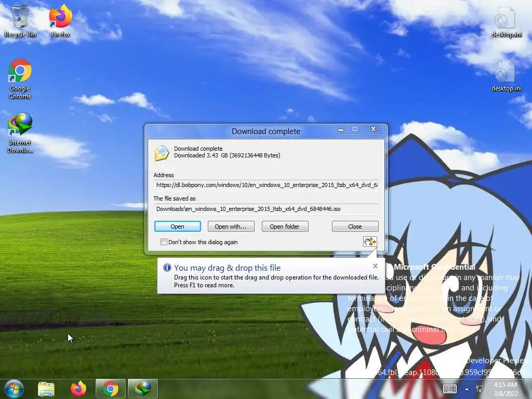Dismiss the drag & drop tooltip balloon

tap(375, 266)
